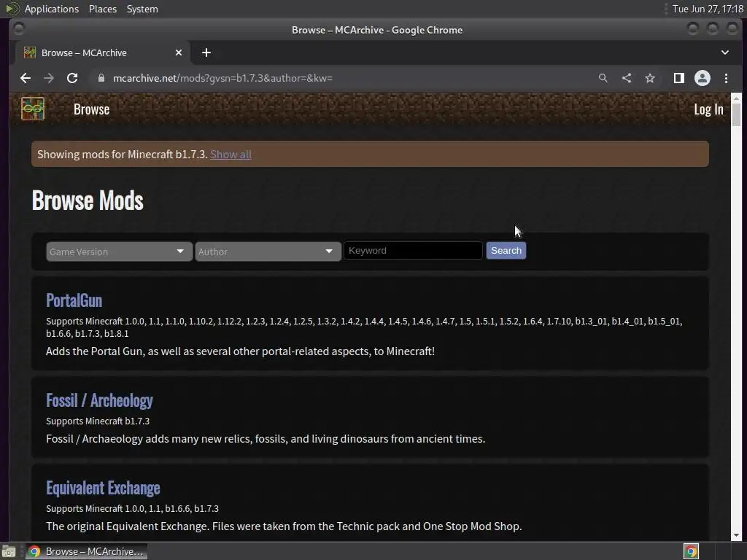The height and width of the screenshot is (560, 747).
Task: Open the Places menu
Action: (x=103, y=9)
